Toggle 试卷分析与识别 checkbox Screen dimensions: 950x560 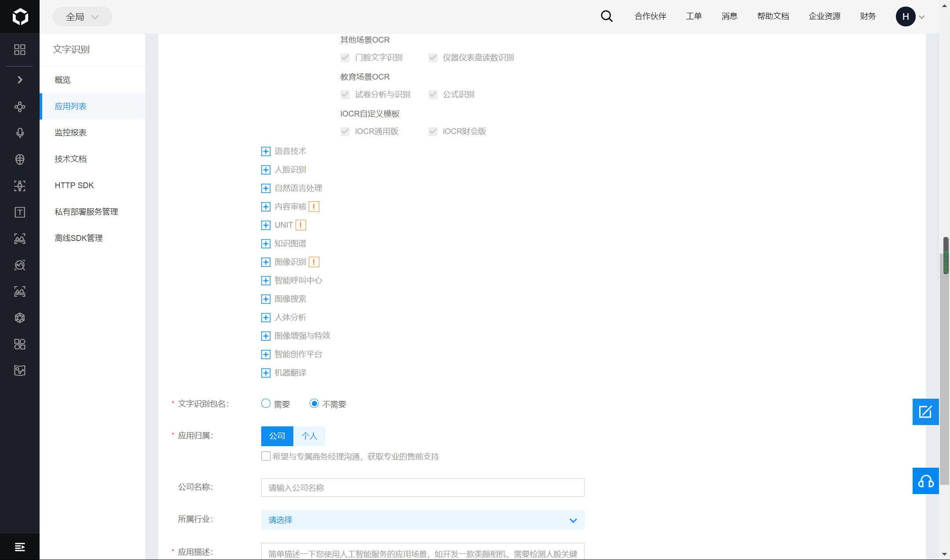click(x=345, y=95)
